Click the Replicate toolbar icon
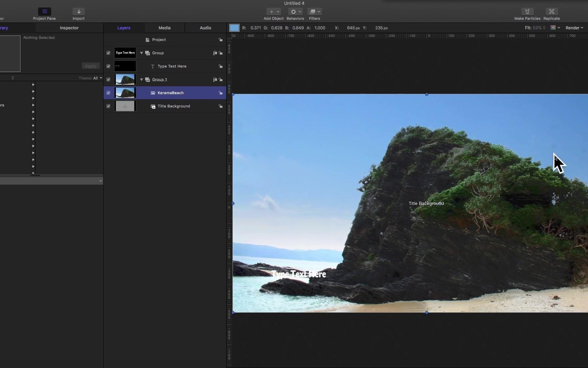This screenshot has width=588, height=368. point(552,12)
